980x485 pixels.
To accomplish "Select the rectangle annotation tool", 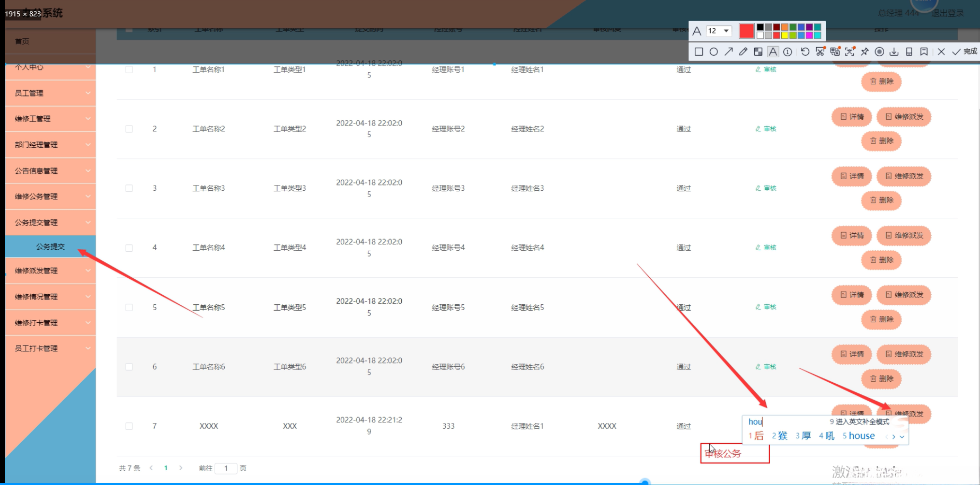I will click(x=699, y=51).
